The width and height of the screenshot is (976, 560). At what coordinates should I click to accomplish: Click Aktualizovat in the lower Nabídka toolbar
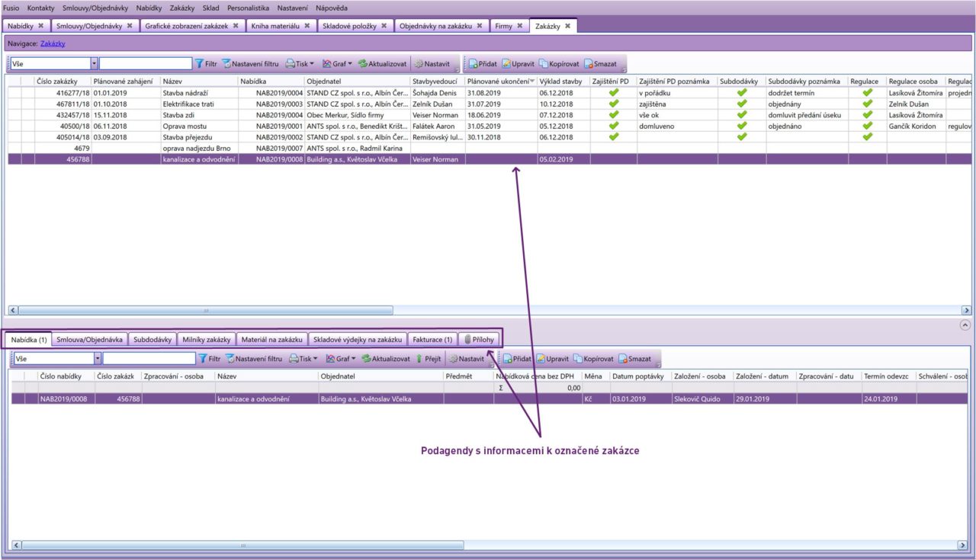tap(385, 358)
